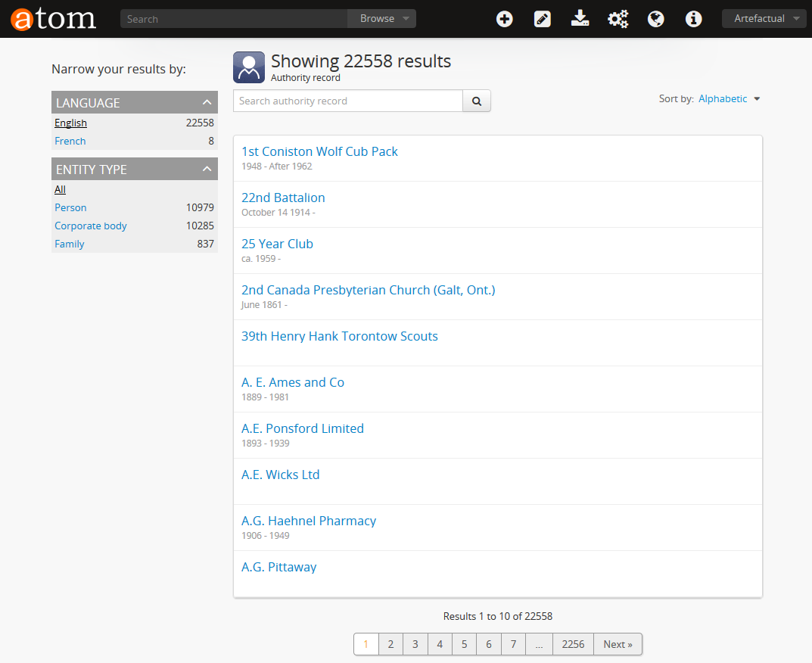Filter by Corporate body entity type
The height and width of the screenshot is (663, 812).
click(91, 226)
